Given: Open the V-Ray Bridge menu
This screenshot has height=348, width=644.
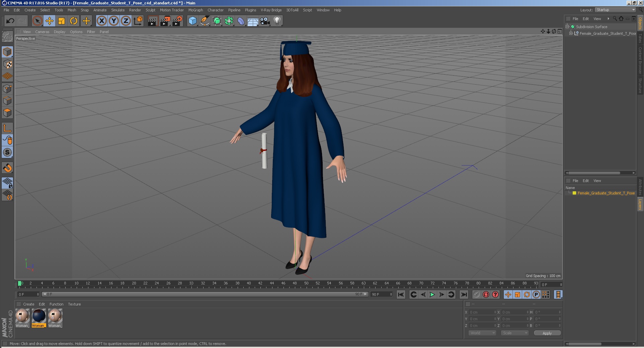Looking at the screenshot, I should click(271, 10).
